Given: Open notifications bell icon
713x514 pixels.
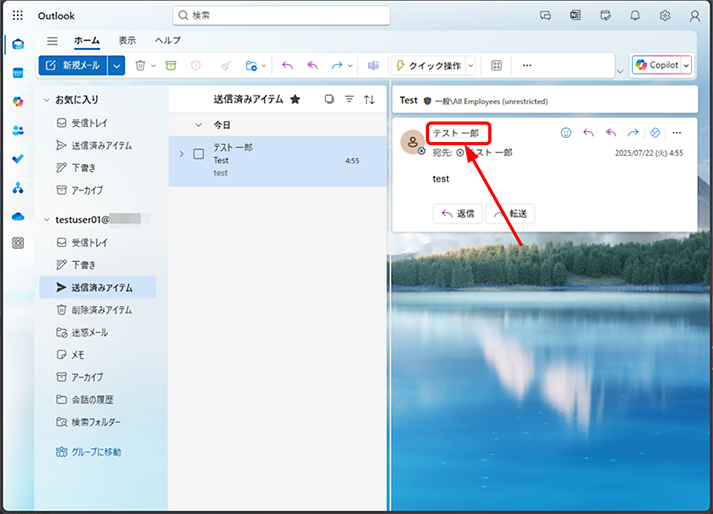Looking at the screenshot, I should (x=635, y=16).
